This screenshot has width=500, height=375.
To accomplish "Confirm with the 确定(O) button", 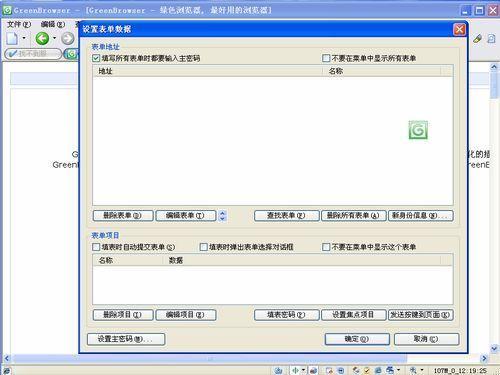I will click(357, 339).
